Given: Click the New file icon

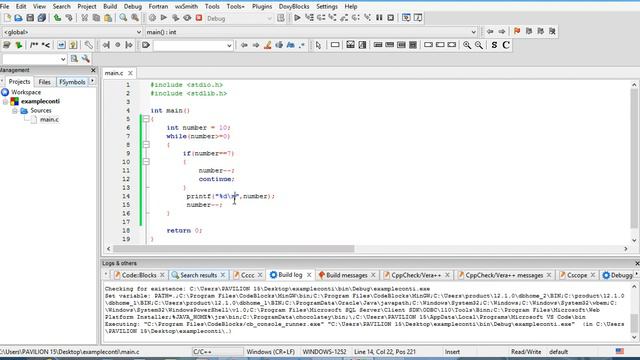Looking at the screenshot, I should [7, 18].
